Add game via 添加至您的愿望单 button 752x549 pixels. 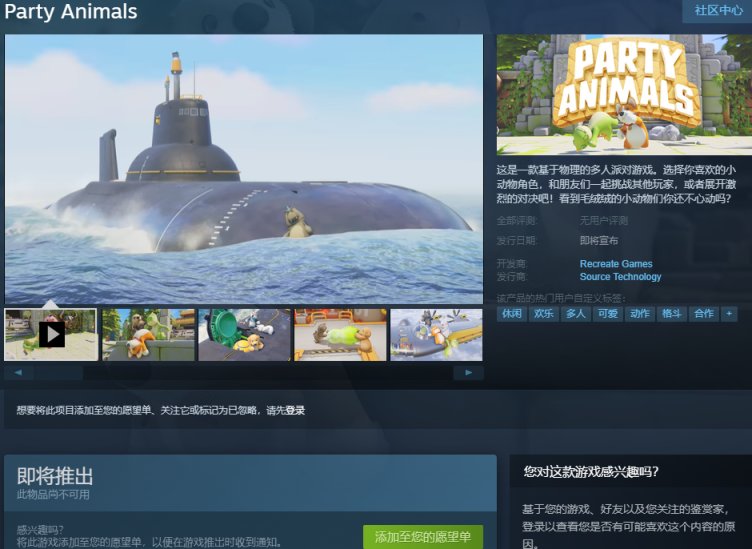423,537
